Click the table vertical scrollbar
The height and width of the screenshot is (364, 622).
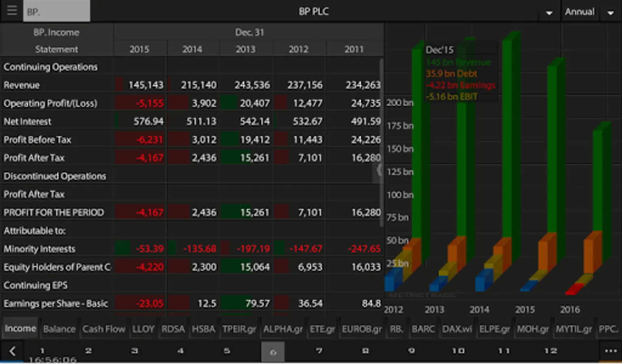click(x=381, y=142)
